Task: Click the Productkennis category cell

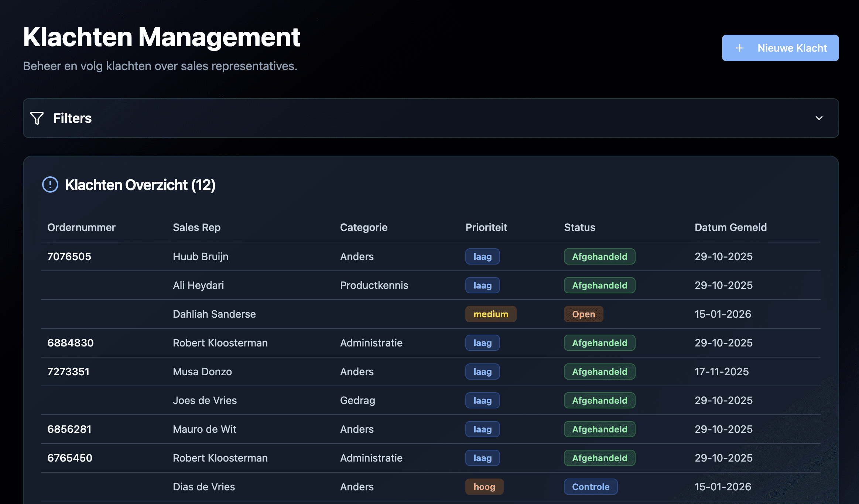Action: pos(374,285)
